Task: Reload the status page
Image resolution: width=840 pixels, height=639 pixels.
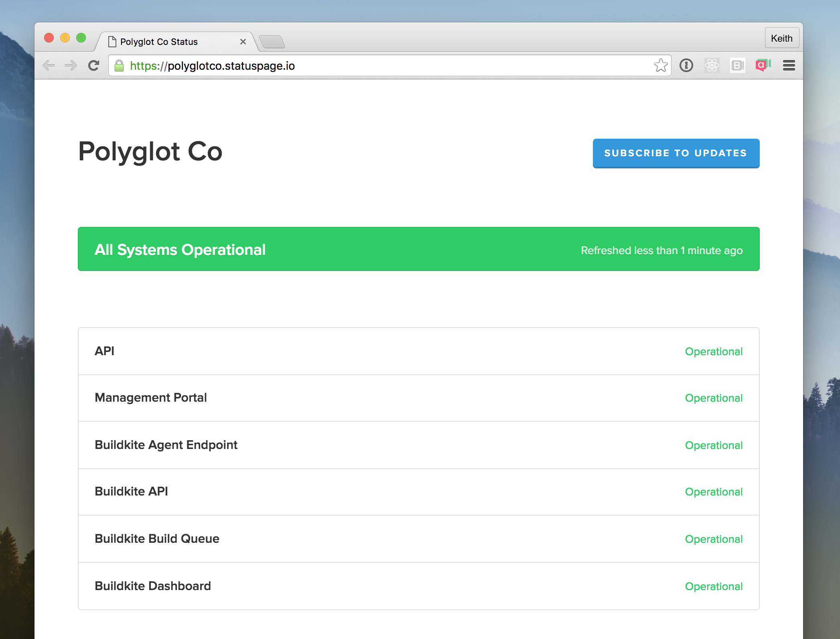Action: [x=94, y=65]
